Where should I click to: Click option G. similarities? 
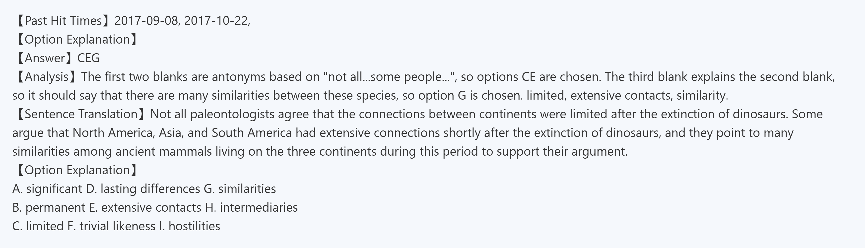pos(240,189)
